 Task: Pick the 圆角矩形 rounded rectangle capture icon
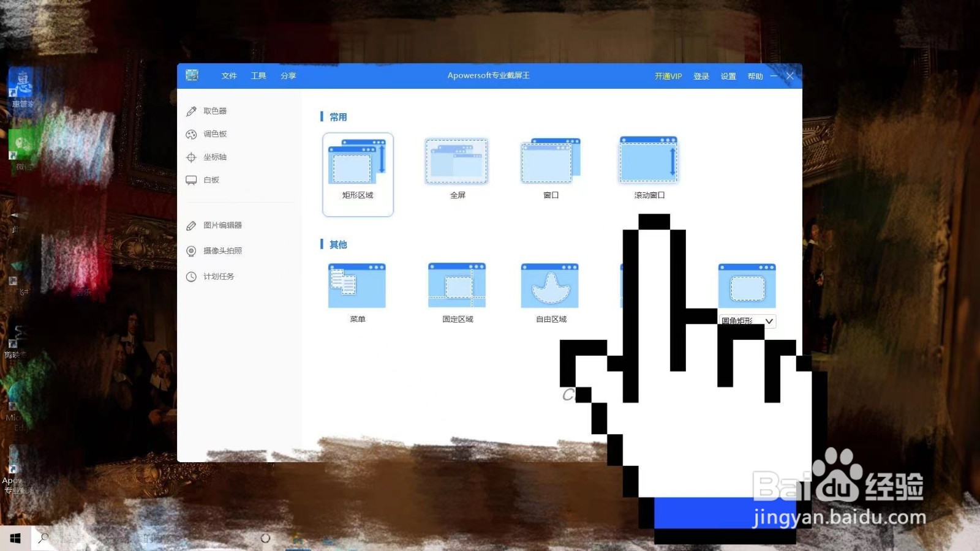747,286
